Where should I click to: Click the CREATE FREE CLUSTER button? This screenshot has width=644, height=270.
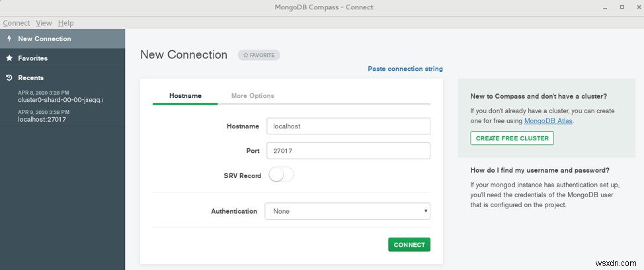[512, 138]
